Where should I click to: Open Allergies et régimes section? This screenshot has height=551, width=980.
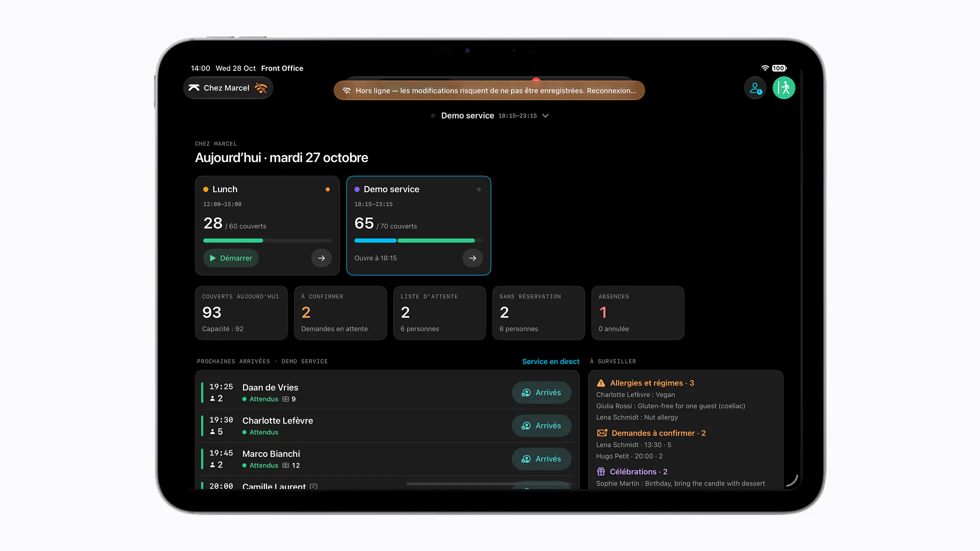[652, 383]
